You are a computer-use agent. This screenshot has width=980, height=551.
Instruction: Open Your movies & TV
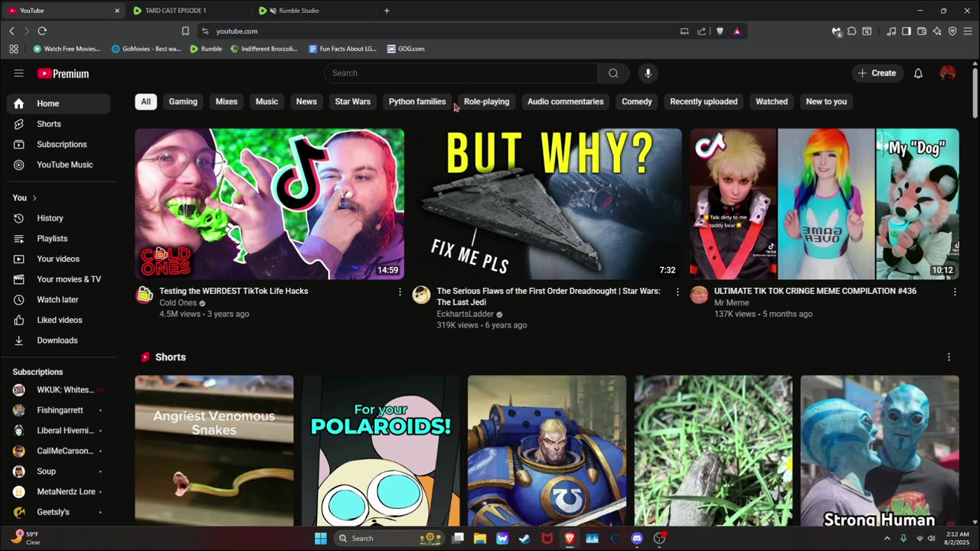coord(58,279)
